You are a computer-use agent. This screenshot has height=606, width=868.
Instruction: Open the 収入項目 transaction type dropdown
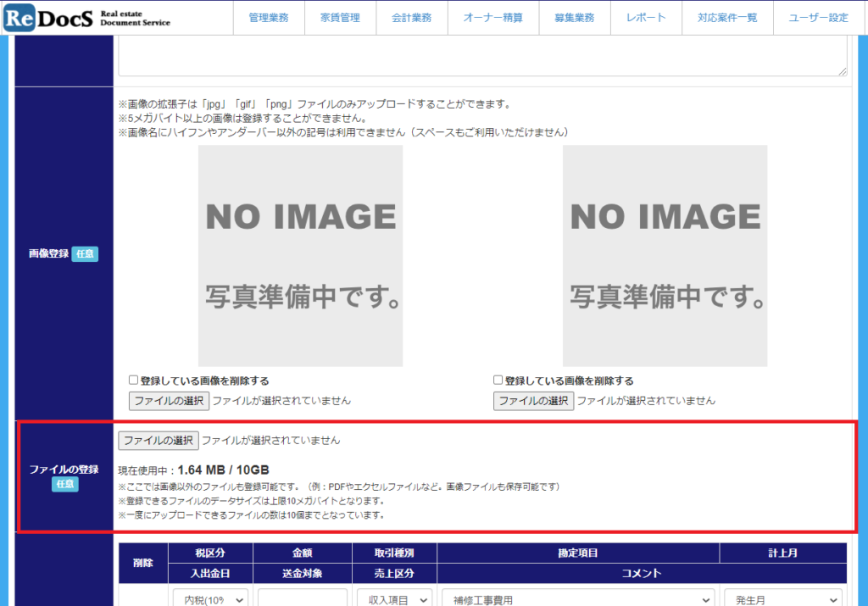click(394, 598)
